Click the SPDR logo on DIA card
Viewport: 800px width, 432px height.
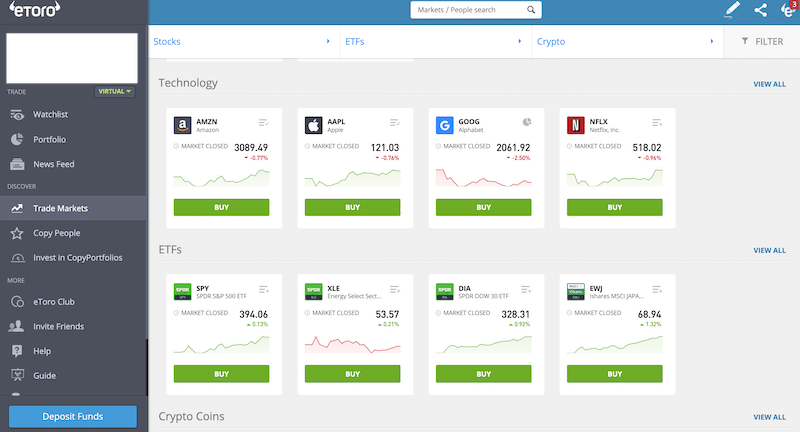pos(445,292)
